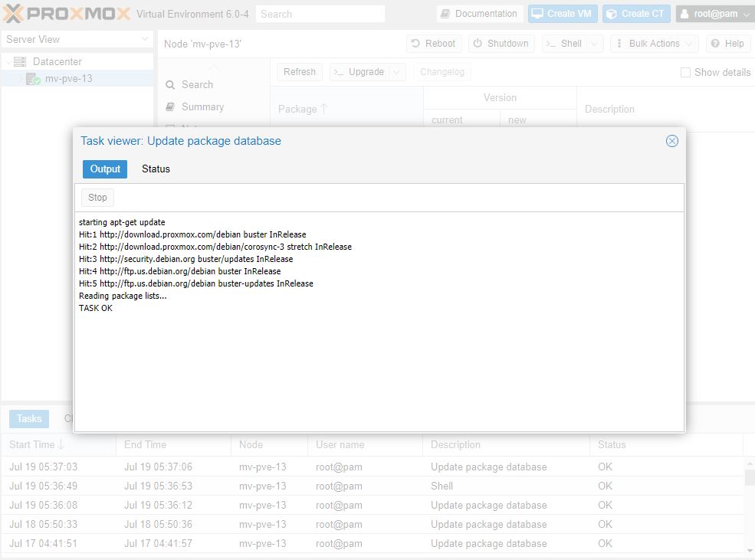Image resolution: width=755 pixels, height=560 pixels.
Task: Reboot the mv-pve-13 node
Action: point(433,44)
